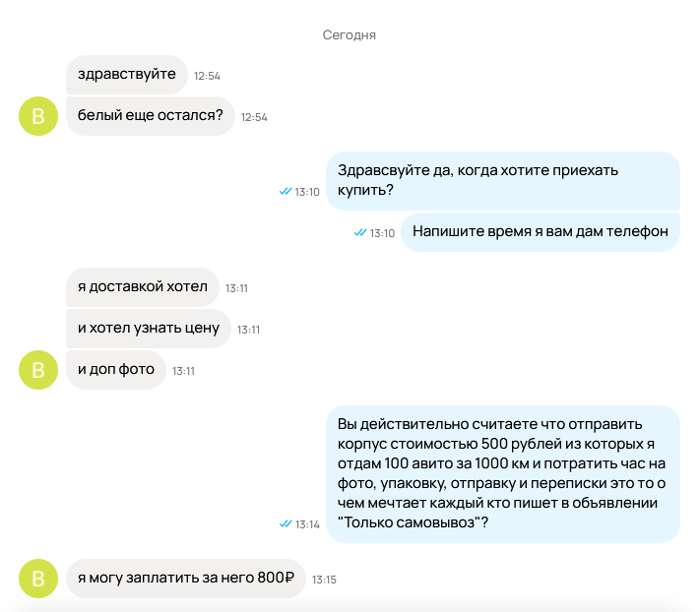
Task: Select the 'здравствуйте' message bubble
Action: (x=127, y=75)
